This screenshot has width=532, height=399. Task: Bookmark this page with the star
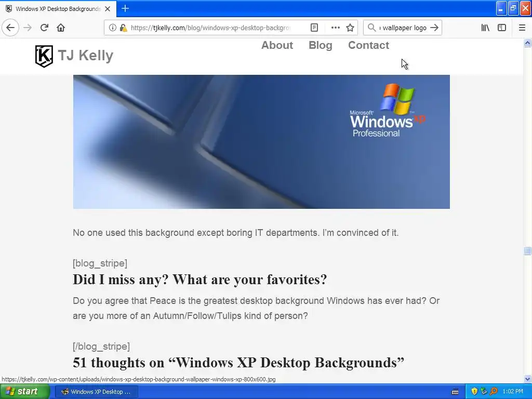tap(350, 28)
